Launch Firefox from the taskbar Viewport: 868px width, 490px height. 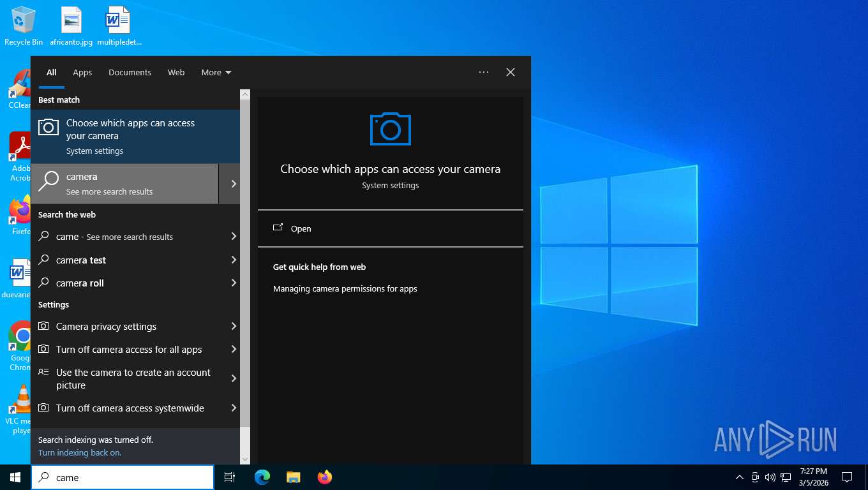325,477
